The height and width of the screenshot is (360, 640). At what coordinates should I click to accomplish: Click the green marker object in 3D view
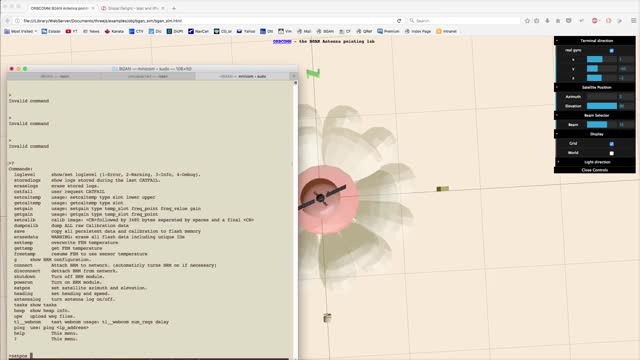coord(313,73)
